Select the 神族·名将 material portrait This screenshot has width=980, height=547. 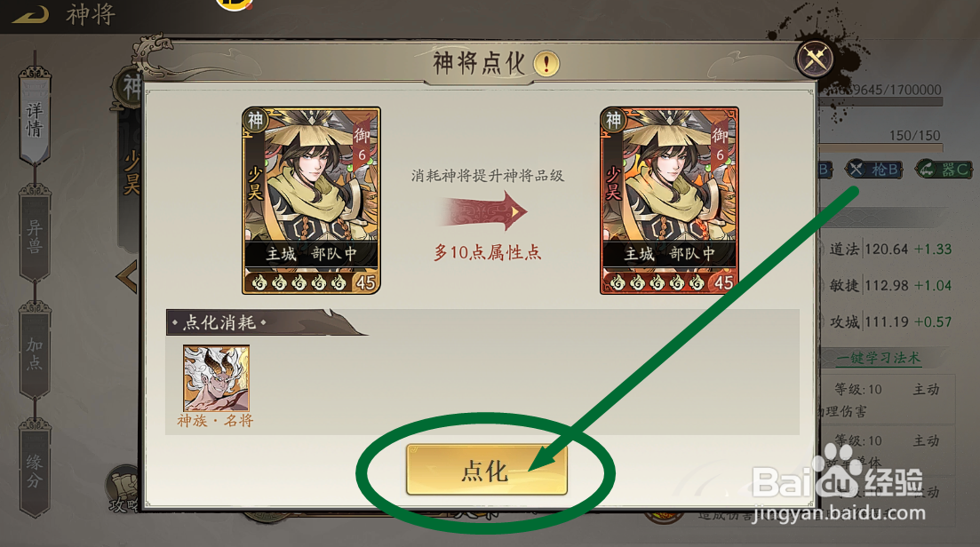tap(216, 377)
